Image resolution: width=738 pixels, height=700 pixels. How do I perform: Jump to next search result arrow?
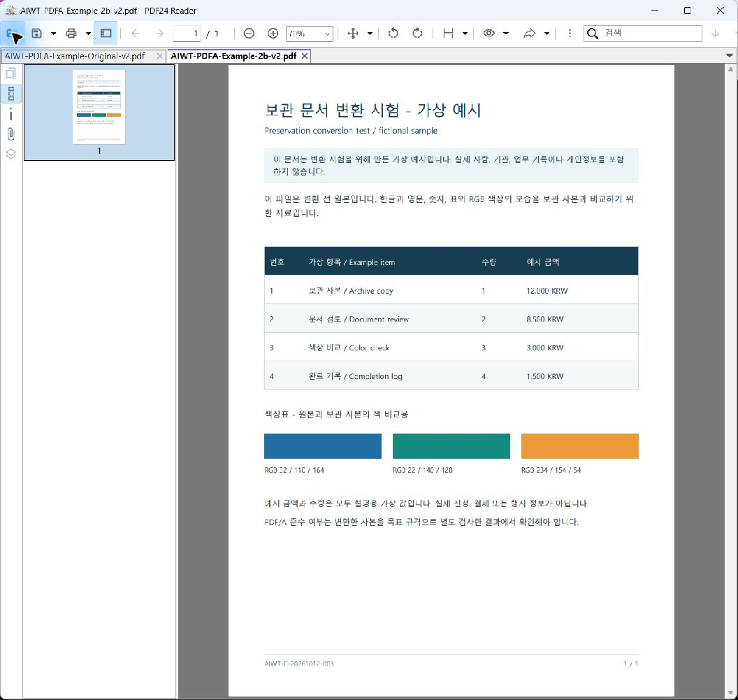(x=715, y=34)
